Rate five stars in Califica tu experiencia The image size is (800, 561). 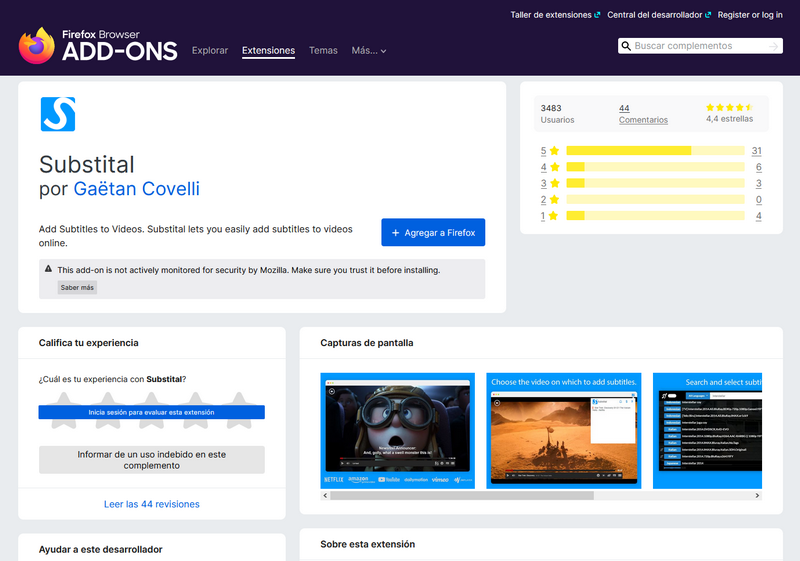(x=239, y=410)
